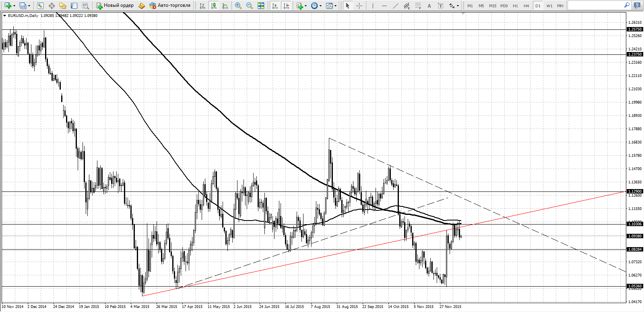Viewport: 644px width, 312px height.
Task: Switch to line chart mode
Action: [225, 6]
